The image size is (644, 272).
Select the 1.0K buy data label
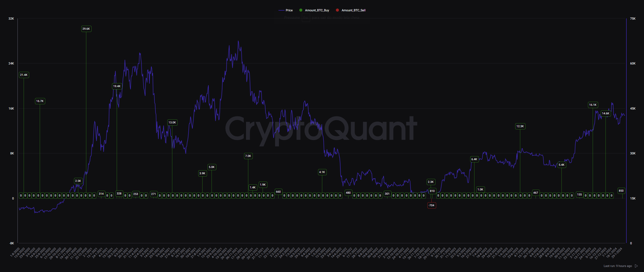(480, 190)
